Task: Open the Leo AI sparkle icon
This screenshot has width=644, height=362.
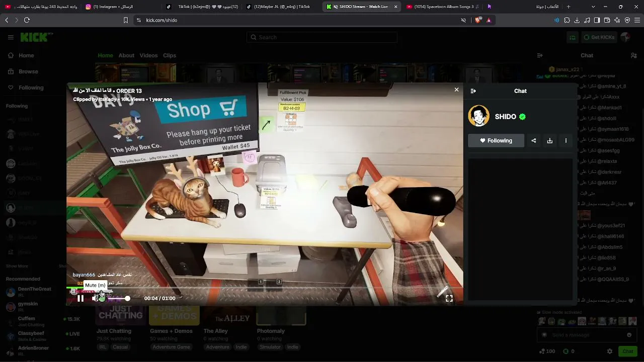Action: pos(617,20)
